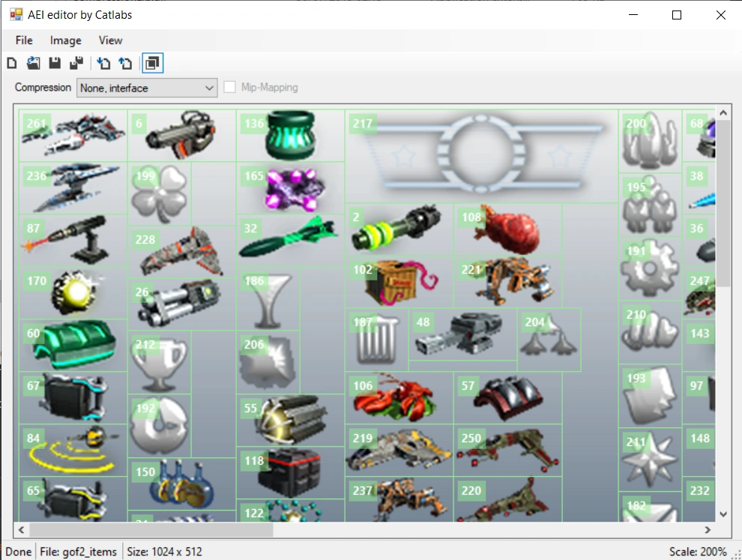Select donut medal texture 192
Image resolution: width=742 pixels, height=560 pixels.
pyautogui.click(x=160, y=426)
